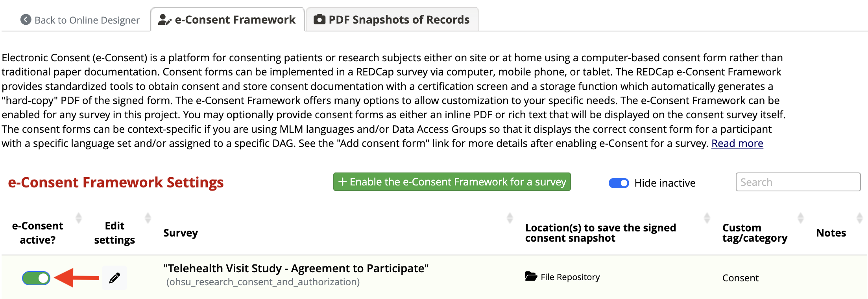The image size is (868, 299).
Task: Click the camera icon on PDF Snapshots tab
Action: [319, 19]
